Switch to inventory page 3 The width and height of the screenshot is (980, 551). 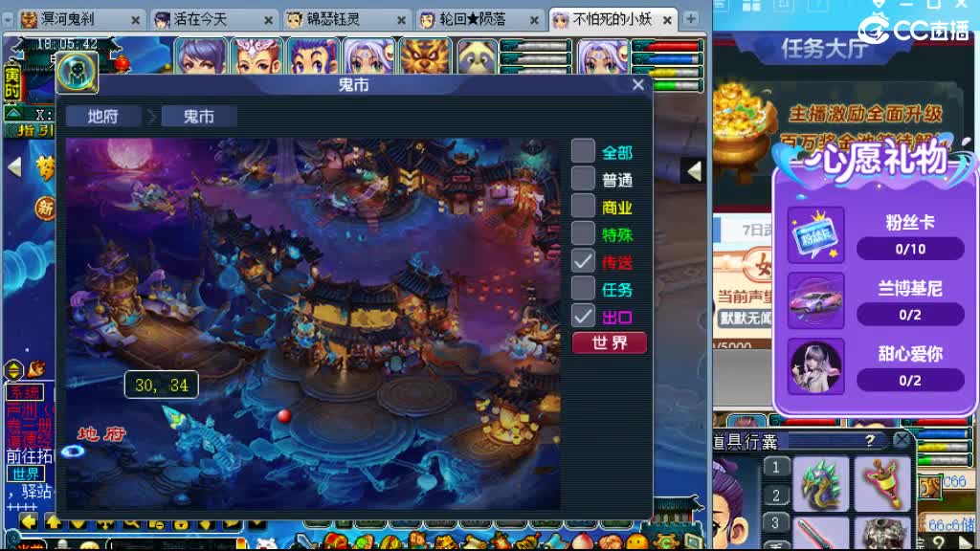775,523
